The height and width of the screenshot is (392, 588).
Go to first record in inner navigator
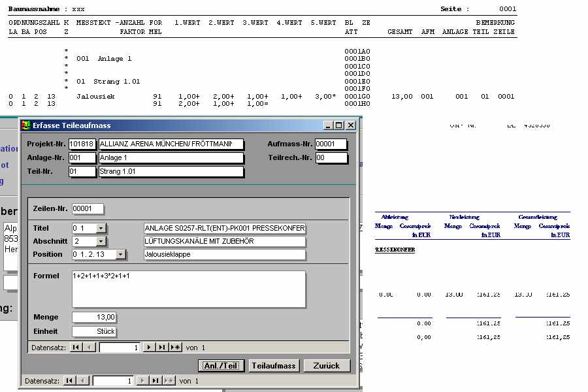76,348
